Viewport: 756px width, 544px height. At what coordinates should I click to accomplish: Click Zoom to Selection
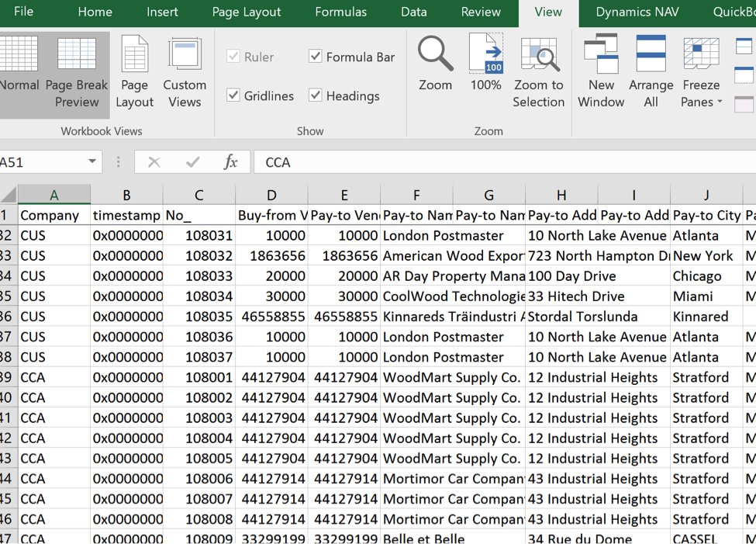tap(539, 72)
